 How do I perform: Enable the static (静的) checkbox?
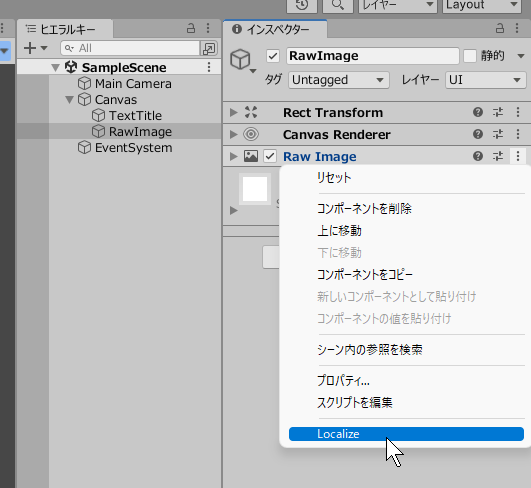[470, 56]
